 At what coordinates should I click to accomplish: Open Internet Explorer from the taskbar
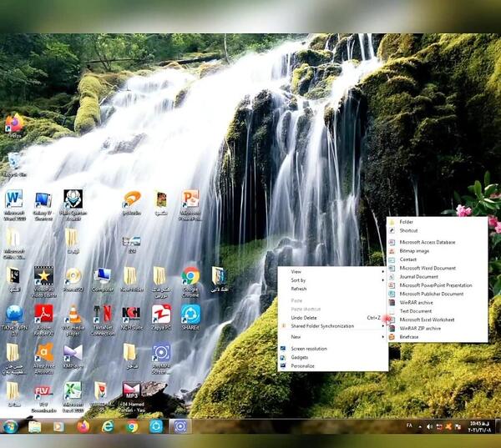pyautogui.click(x=108, y=426)
